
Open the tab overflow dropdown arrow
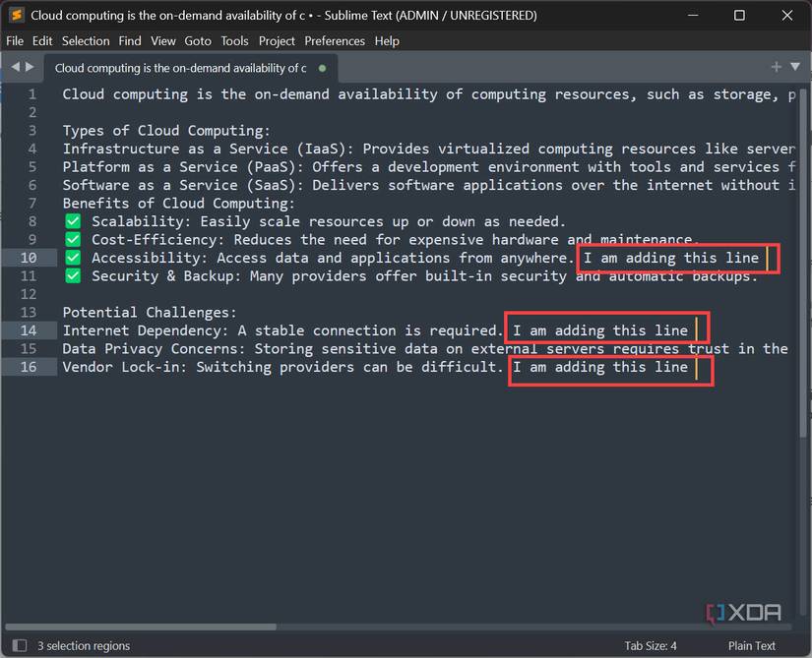[x=794, y=67]
